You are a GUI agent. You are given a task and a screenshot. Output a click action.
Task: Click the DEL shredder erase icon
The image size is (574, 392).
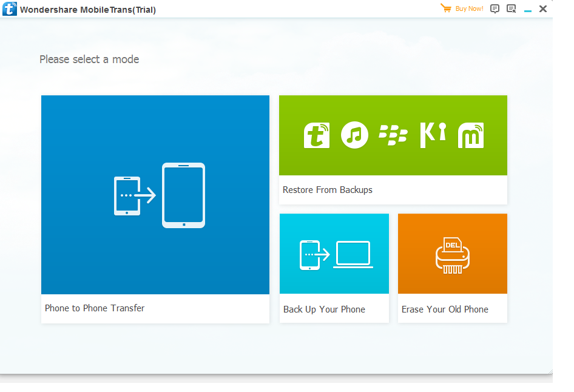pos(453,255)
